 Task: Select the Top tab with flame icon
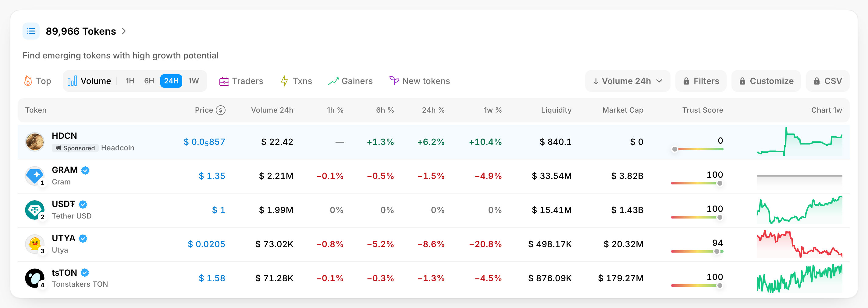pos(38,81)
